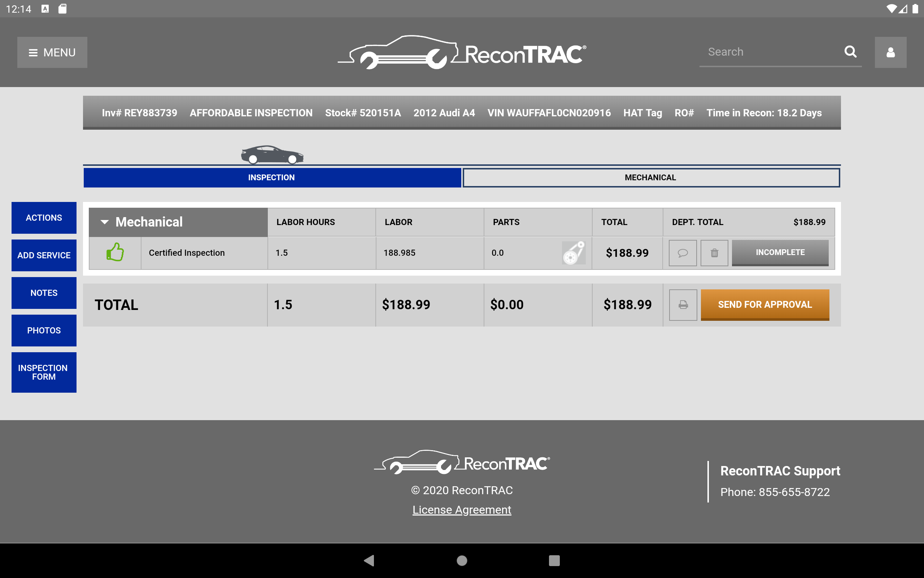Viewport: 924px width, 578px height.
Task: Click the Time in Recon: 18.2 Days text
Action: click(x=764, y=113)
